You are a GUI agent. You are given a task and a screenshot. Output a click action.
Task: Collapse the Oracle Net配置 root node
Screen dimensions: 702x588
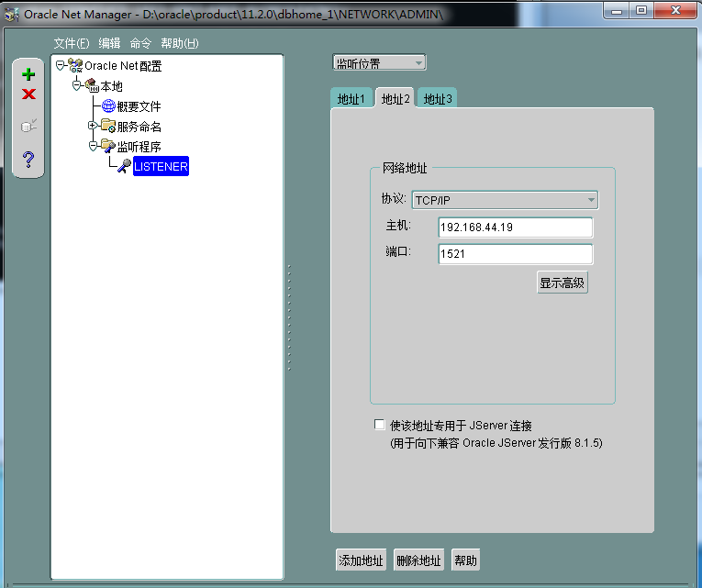pyautogui.click(x=60, y=66)
